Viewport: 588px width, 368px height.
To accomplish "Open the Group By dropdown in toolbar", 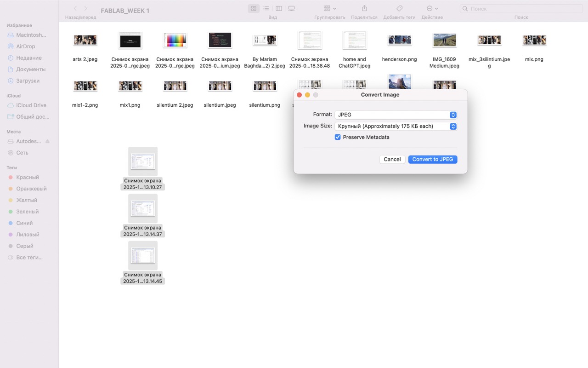I will click(330, 8).
